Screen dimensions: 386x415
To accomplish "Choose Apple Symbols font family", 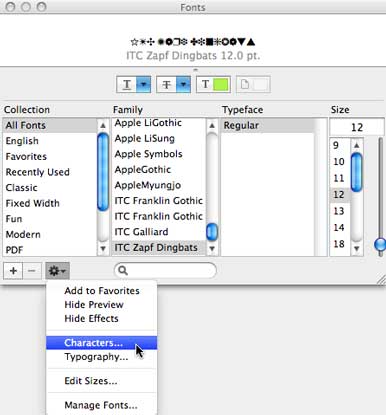I will tap(159, 154).
